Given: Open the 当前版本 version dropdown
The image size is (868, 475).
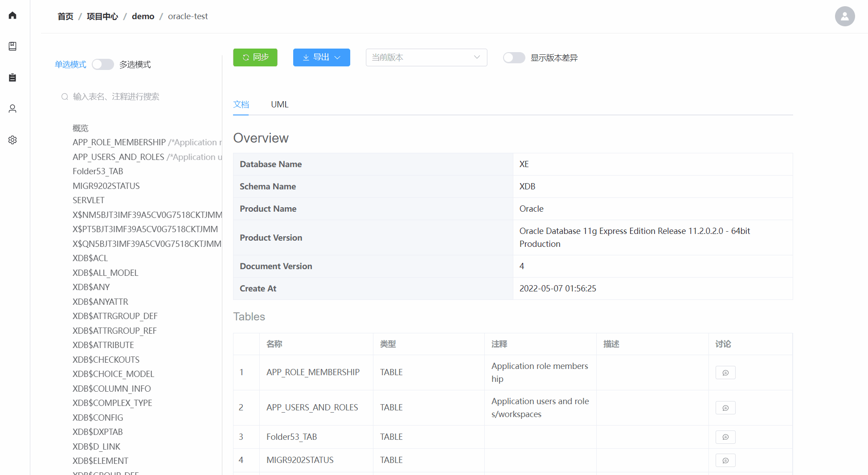Looking at the screenshot, I should 426,57.
